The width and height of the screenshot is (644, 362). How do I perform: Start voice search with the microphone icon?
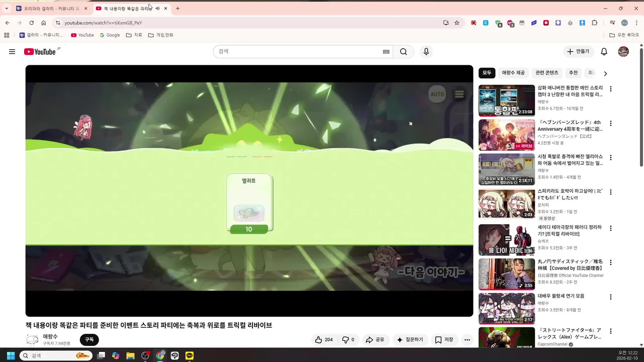426,52
